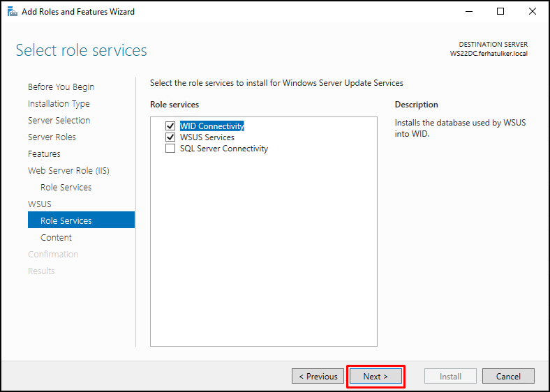Select the WSUS Services list item label
This screenshot has width=550, height=392.
pos(207,137)
